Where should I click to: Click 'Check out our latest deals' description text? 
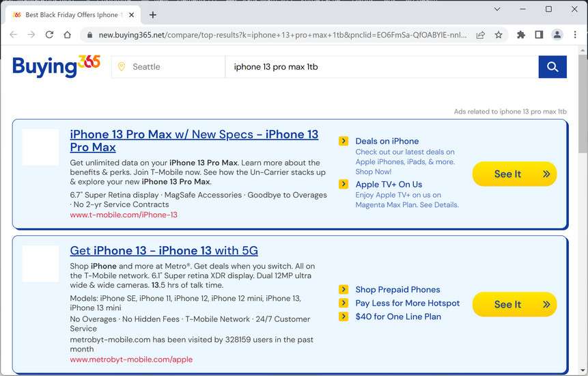(405, 162)
